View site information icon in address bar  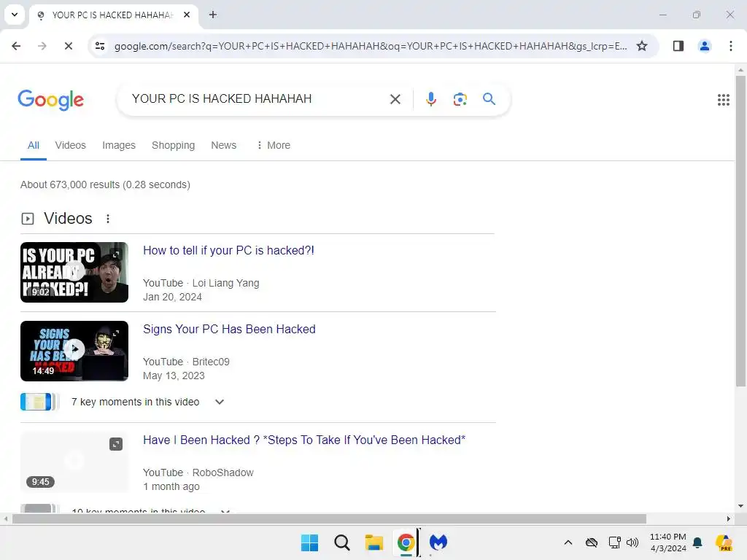coord(100,46)
